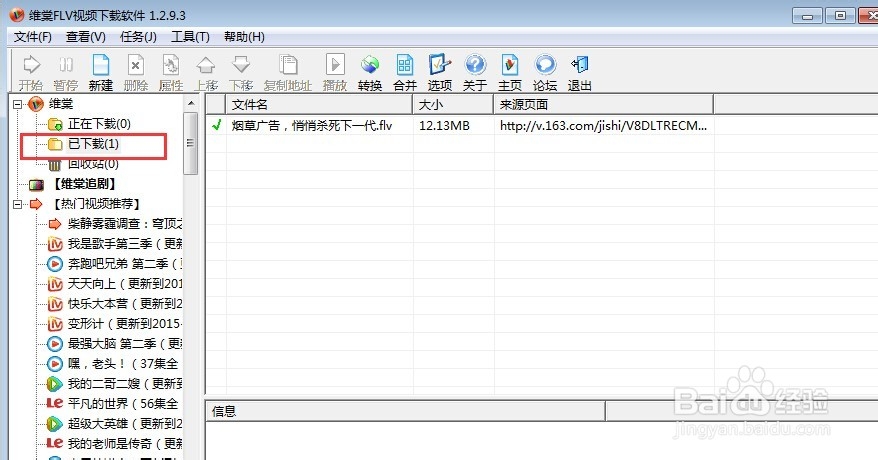Open the 论坛 (forum) toolbar icon
878x460 pixels.
(x=545, y=73)
